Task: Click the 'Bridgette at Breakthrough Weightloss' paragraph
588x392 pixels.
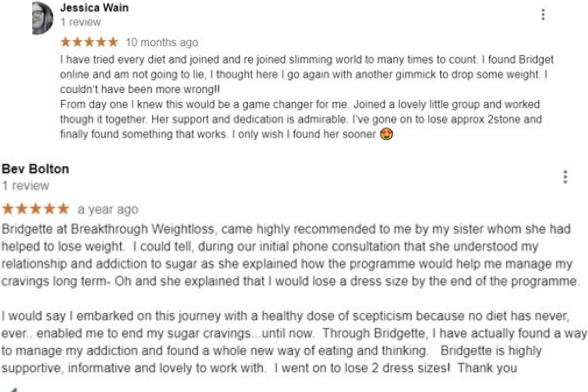Action: coord(291,255)
